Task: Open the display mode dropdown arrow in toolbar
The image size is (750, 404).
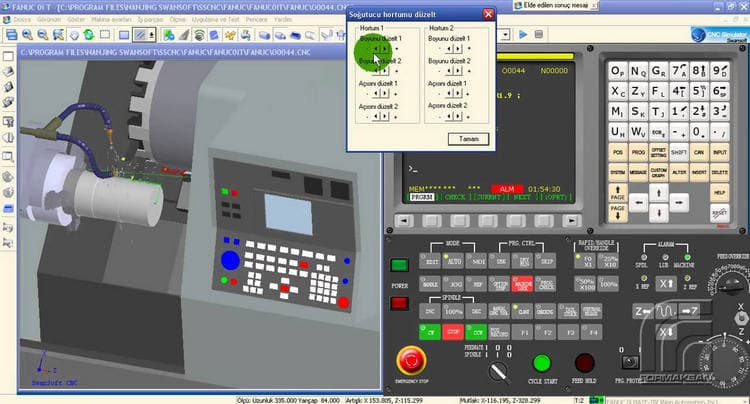Action: click(x=152, y=35)
